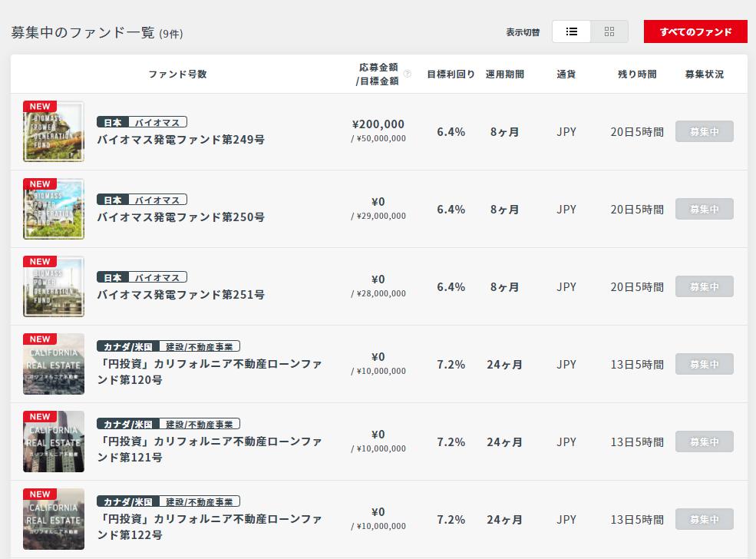Viewport: 756px width, 559px height.
Task: Click the 目標利回り column header
Action: point(451,74)
